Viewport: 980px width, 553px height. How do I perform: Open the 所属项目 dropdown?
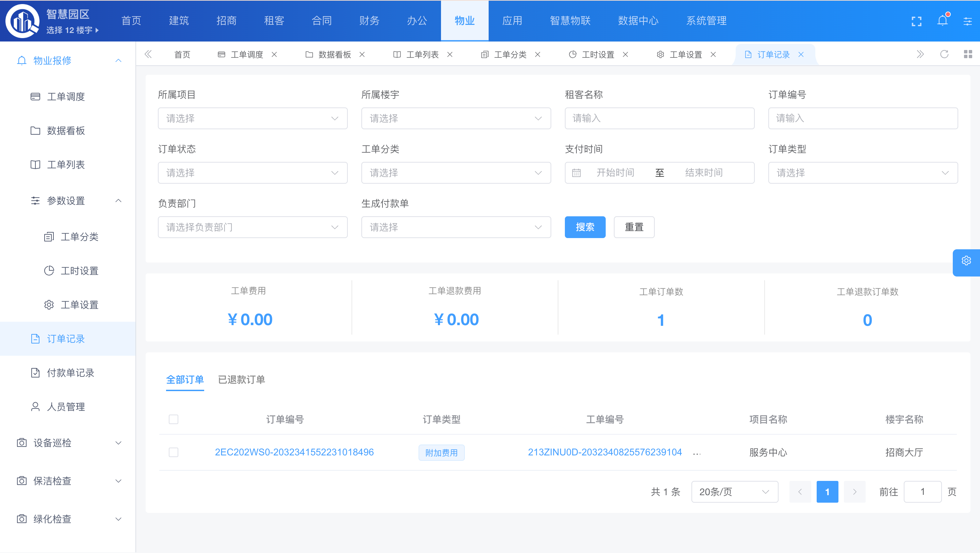point(252,118)
